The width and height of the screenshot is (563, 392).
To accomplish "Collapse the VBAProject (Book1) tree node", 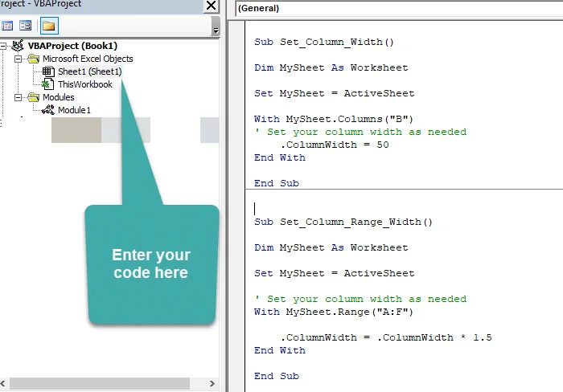I will [3, 46].
